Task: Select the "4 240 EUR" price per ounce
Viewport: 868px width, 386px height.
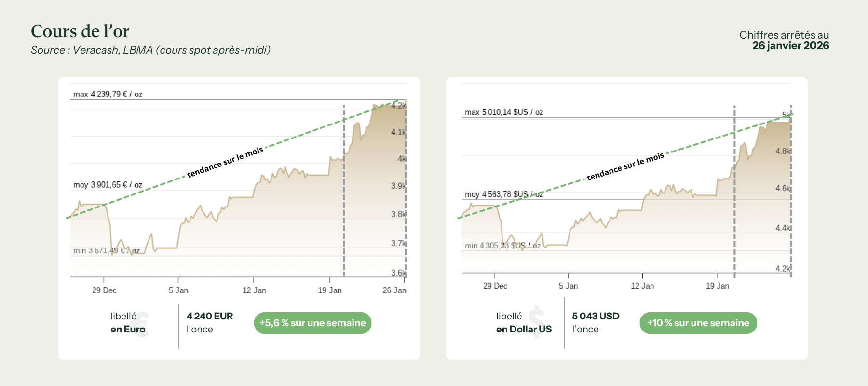Action: [210, 317]
